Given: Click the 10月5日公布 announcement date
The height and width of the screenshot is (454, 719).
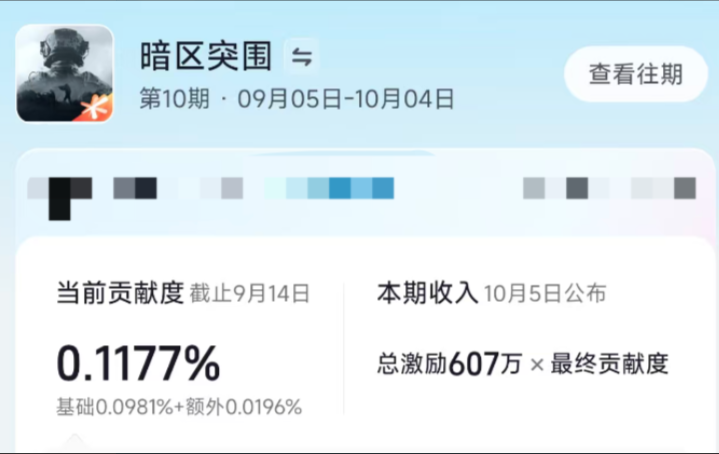Looking at the screenshot, I should click(544, 294).
